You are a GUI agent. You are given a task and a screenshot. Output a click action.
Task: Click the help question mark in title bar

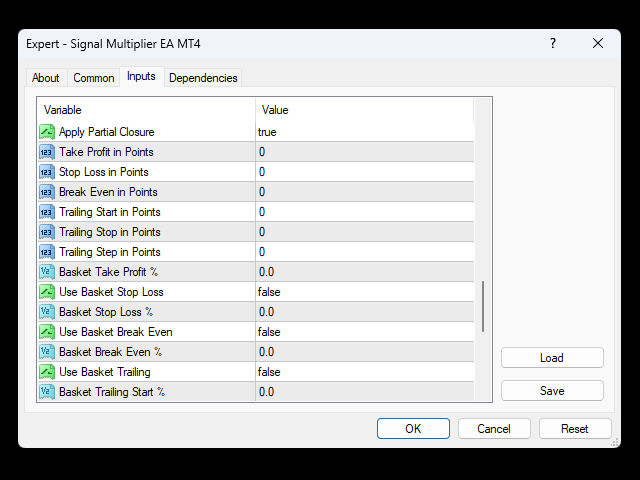(x=553, y=43)
